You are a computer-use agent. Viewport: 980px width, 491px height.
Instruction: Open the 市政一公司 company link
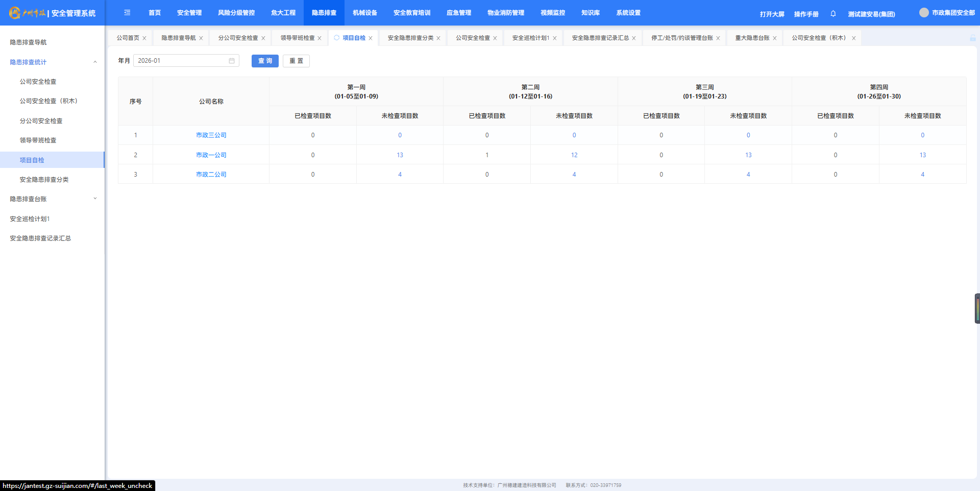coord(211,155)
